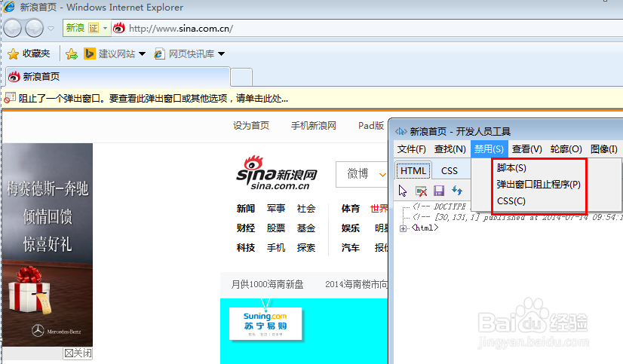Choose 弹出窗口阻止程序(P) from the disable menu
Image resolution: width=623 pixels, height=364 pixels.
pos(539,185)
